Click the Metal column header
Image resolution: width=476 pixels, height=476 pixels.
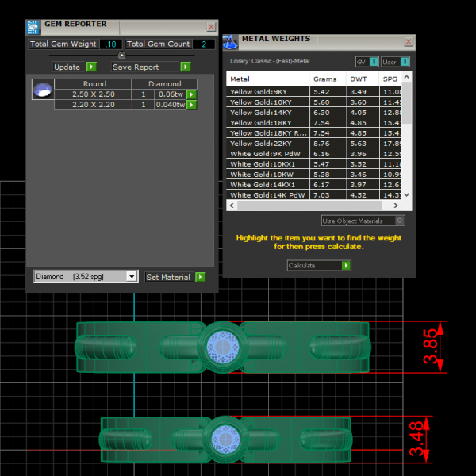tap(240, 79)
